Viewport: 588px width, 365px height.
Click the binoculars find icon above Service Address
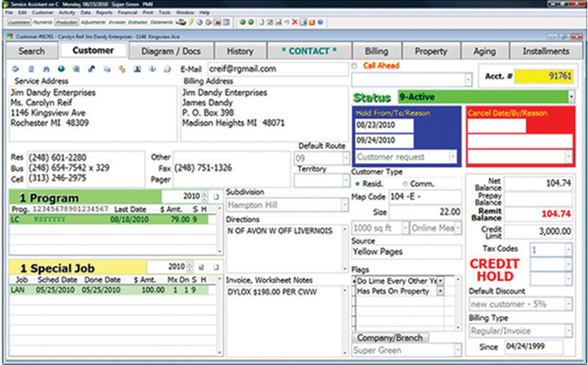(x=46, y=69)
